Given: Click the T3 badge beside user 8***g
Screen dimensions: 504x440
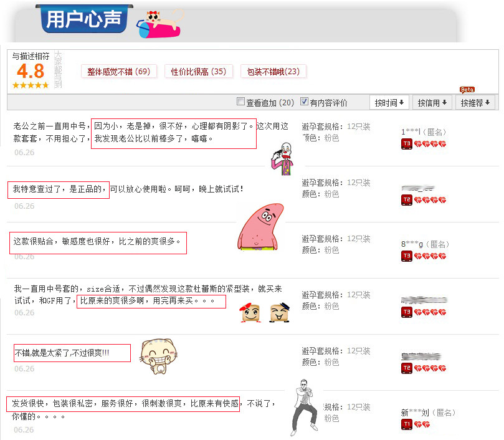Looking at the screenshot, I should (x=407, y=256).
